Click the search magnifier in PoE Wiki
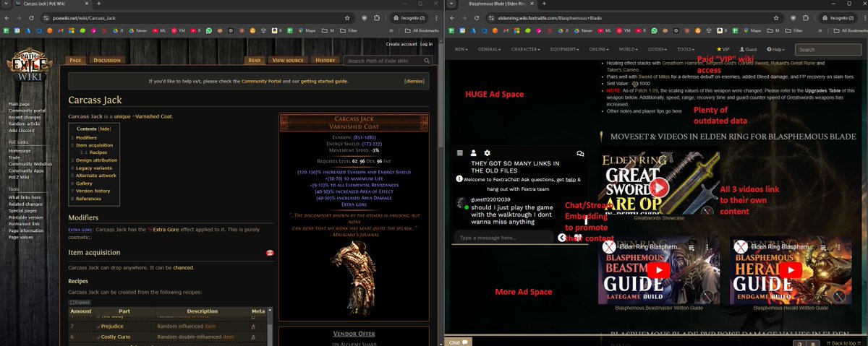 click(428, 61)
